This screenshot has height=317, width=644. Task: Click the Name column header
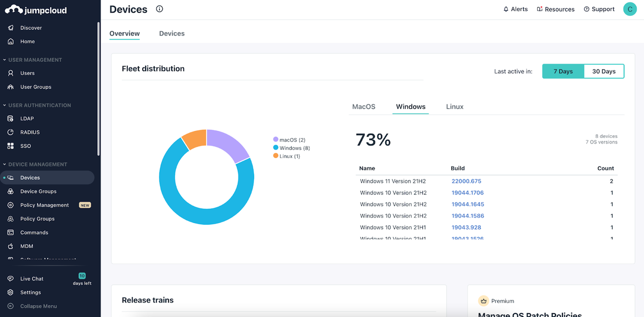(367, 169)
